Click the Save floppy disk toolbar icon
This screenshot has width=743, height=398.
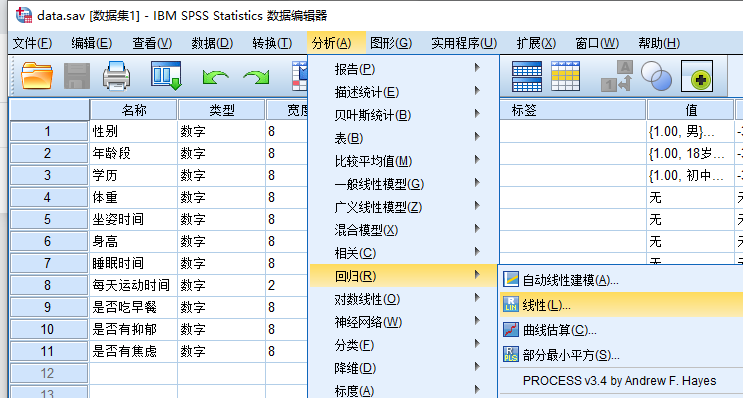pyautogui.click(x=77, y=76)
